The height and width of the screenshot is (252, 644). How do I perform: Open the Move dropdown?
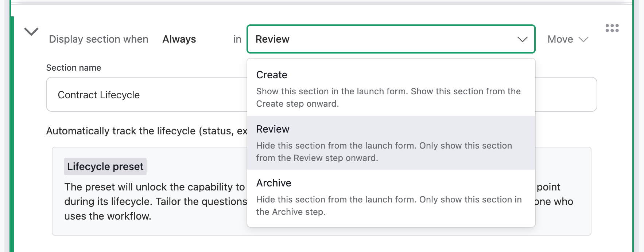[x=568, y=39]
